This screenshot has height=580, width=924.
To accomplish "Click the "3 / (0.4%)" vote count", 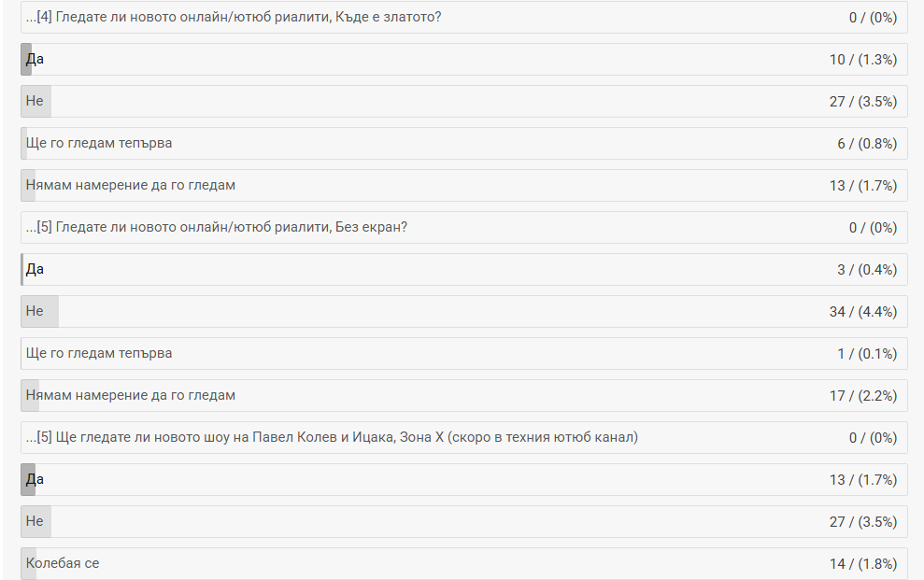I will tap(866, 270).
